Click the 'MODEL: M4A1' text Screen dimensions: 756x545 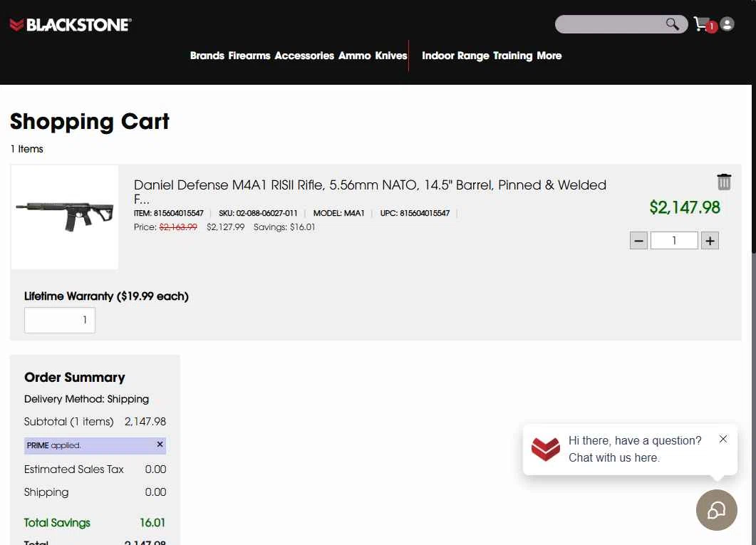[x=339, y=213]
